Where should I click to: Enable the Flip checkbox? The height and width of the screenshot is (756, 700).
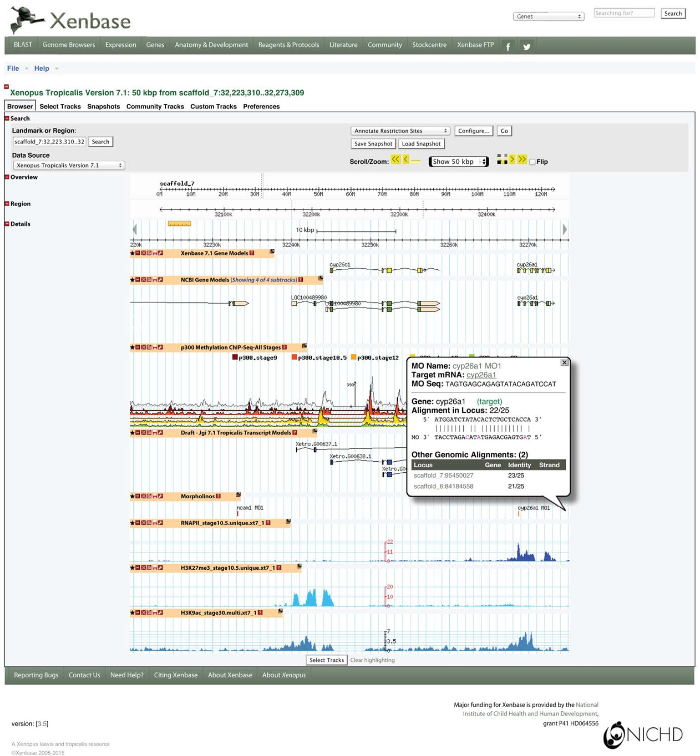pyautogui.click(x=532, y=162)
